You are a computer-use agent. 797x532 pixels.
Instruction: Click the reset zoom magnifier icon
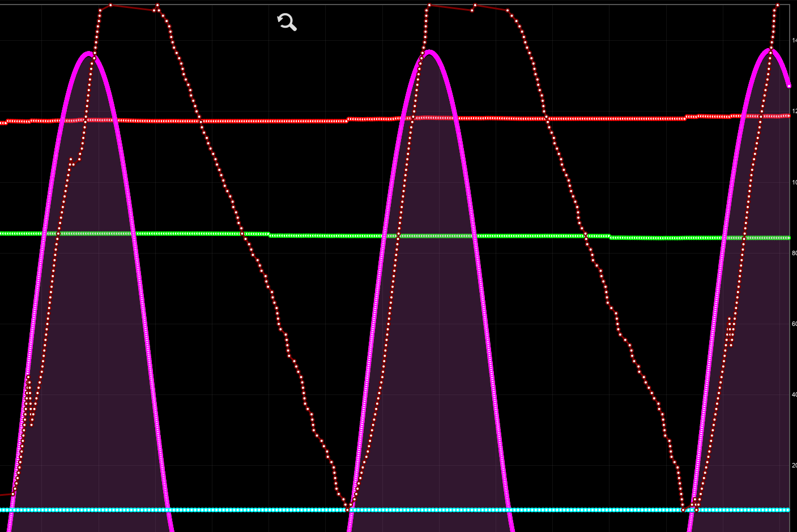coord(287,22)
